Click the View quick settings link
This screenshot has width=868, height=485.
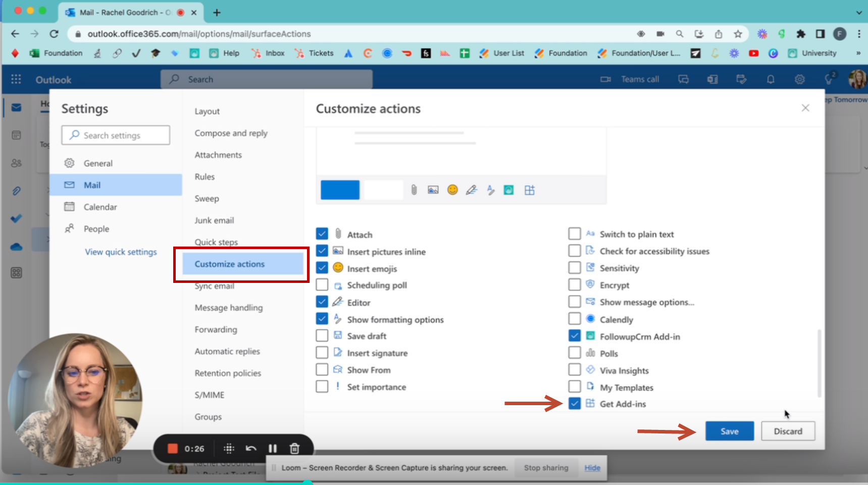pos(121,252)
